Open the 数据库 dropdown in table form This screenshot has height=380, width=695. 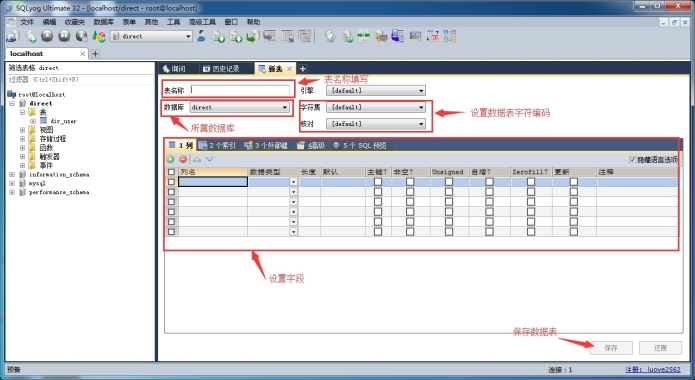239,107
